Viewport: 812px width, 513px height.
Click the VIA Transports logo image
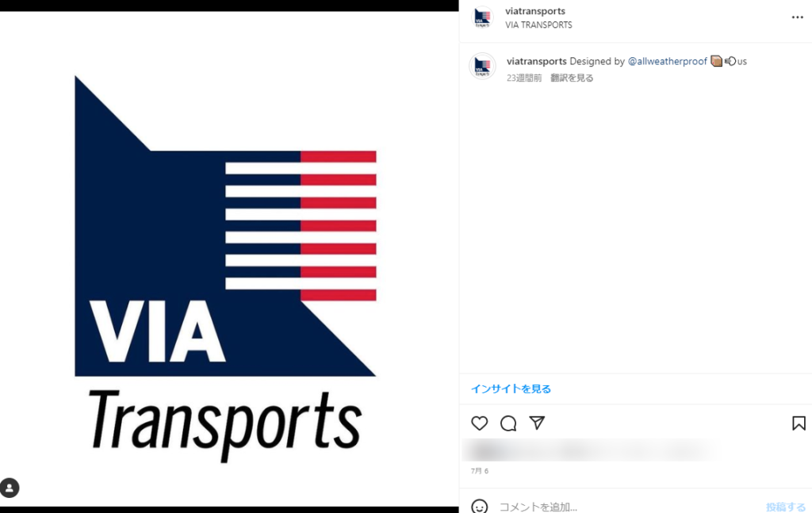coord(226,269)
